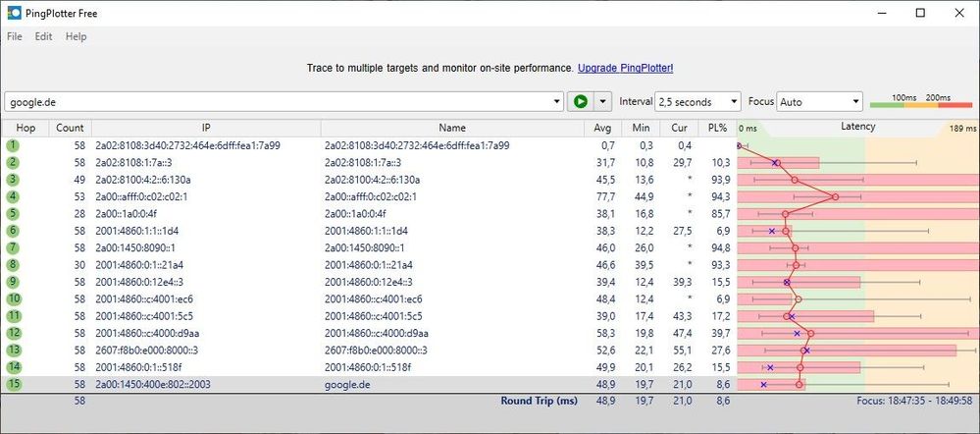Click the PingPlotter app icon in title bar
The height and width of the screenshot is (434, 980).
pyautogui.click(x=14, y=13)
